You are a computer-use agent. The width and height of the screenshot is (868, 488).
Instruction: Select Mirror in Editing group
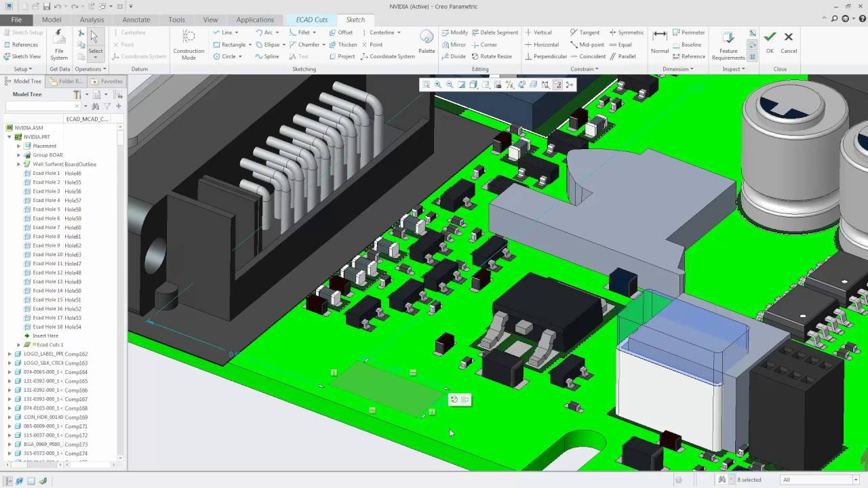tap(454, 45)
